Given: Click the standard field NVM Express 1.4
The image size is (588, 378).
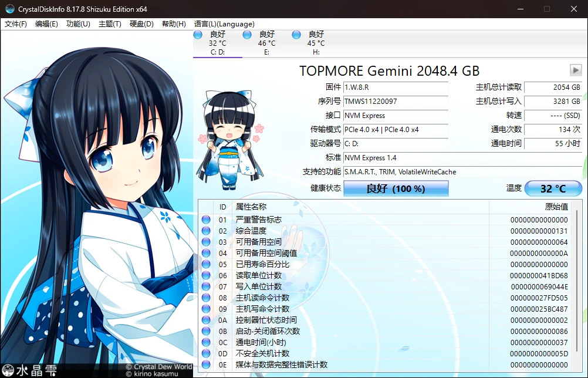Looking at the screenshot, I should (x=462, y=157).
